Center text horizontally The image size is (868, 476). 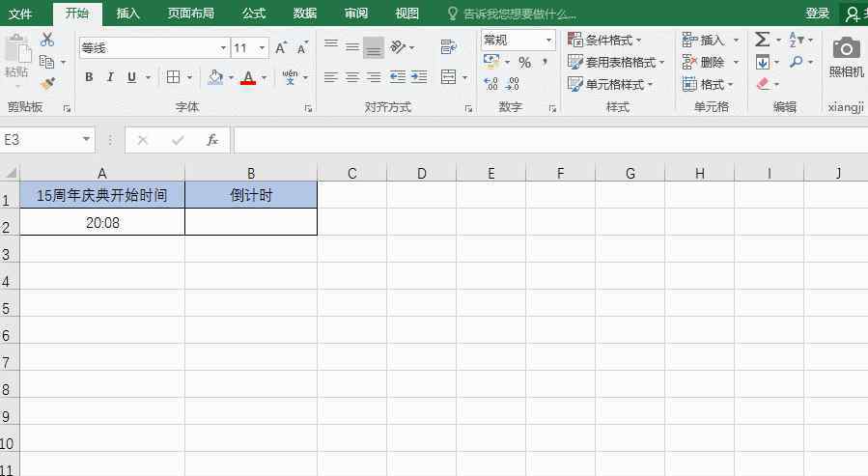click(352, 77)
